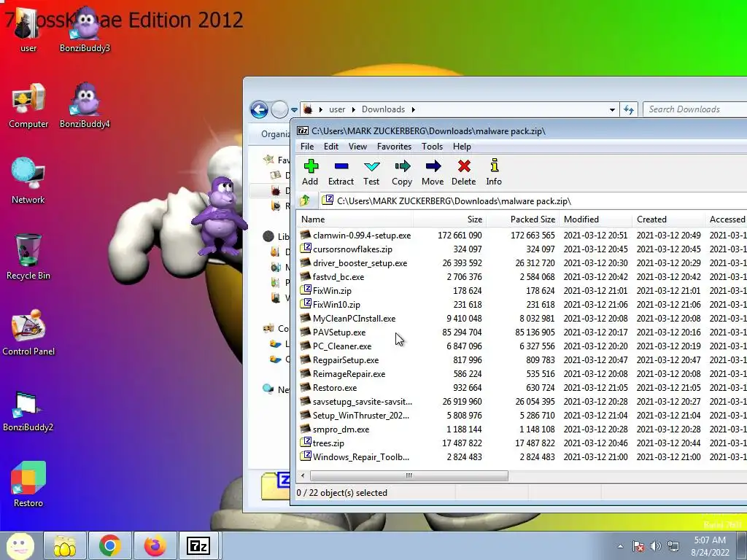The image size is (747, 560).
Task: Open Firefox from the taskbar
Action: (155, 545)
